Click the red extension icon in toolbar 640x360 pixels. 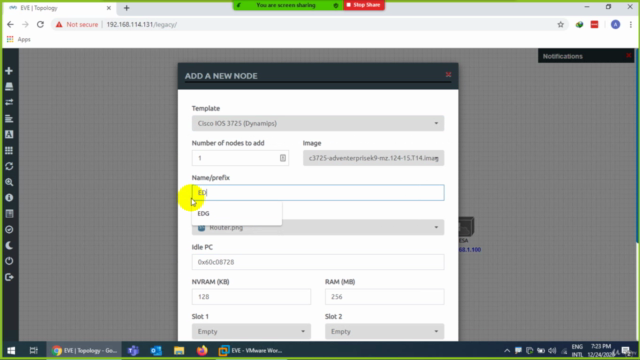(x=594, y=24)
